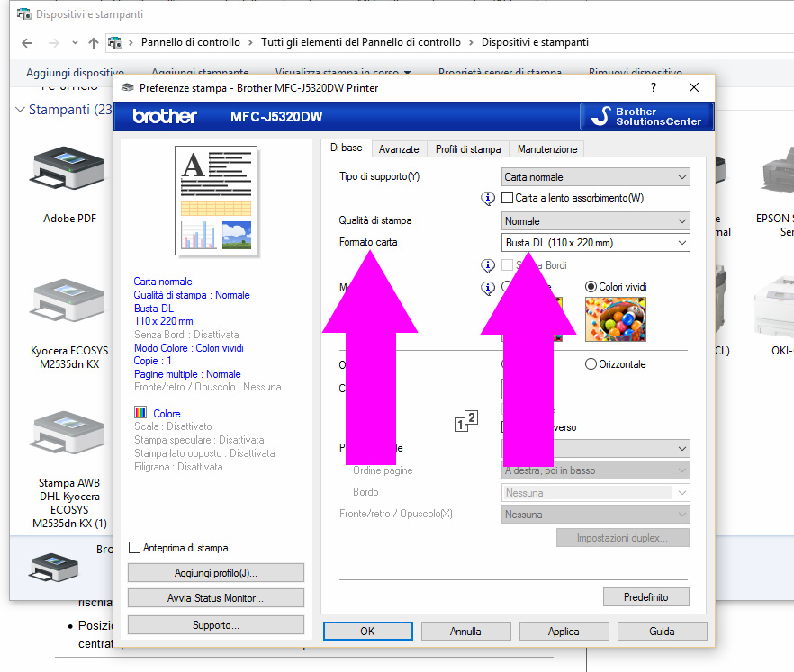This screenshot has width=794, height=672.
Task: Click the control panel icon in address bar
Action: tap(115, 43)
